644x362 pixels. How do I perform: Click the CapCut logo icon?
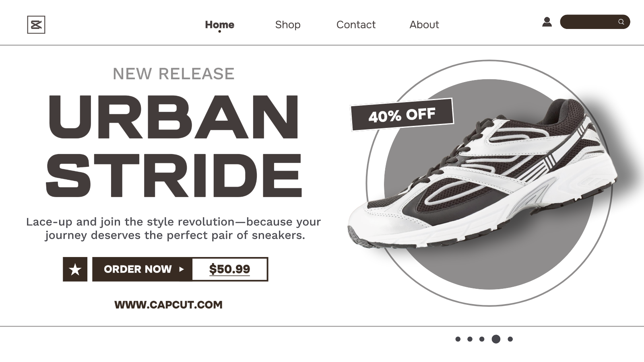36,25
